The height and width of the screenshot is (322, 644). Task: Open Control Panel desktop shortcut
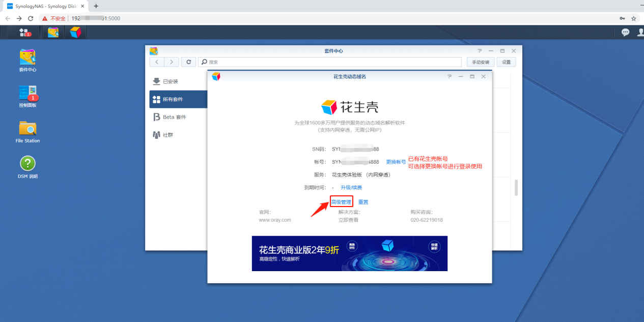[27, 96]
